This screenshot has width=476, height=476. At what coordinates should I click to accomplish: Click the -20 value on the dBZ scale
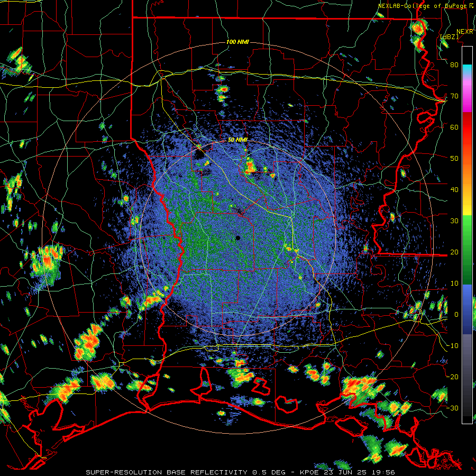tap(453, 377)
